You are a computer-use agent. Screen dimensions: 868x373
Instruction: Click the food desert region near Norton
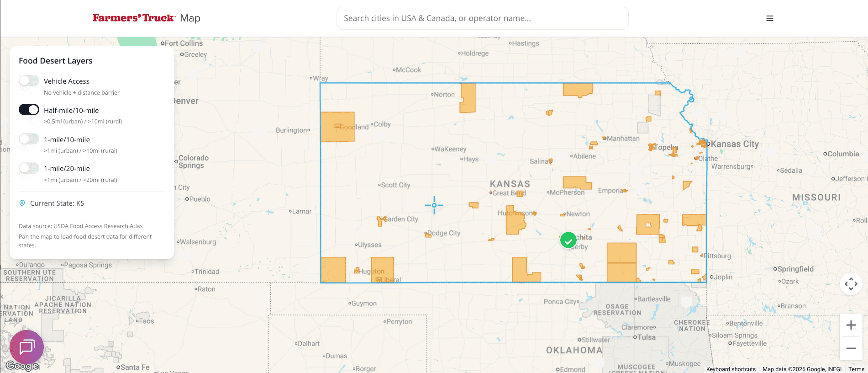(468, 98)
